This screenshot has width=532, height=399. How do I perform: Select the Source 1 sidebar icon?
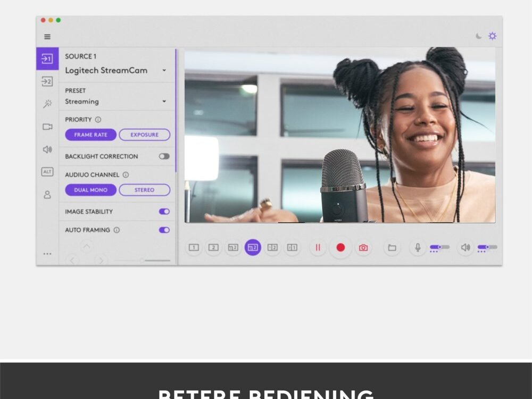pyautogui.click(x=47, y=59)
